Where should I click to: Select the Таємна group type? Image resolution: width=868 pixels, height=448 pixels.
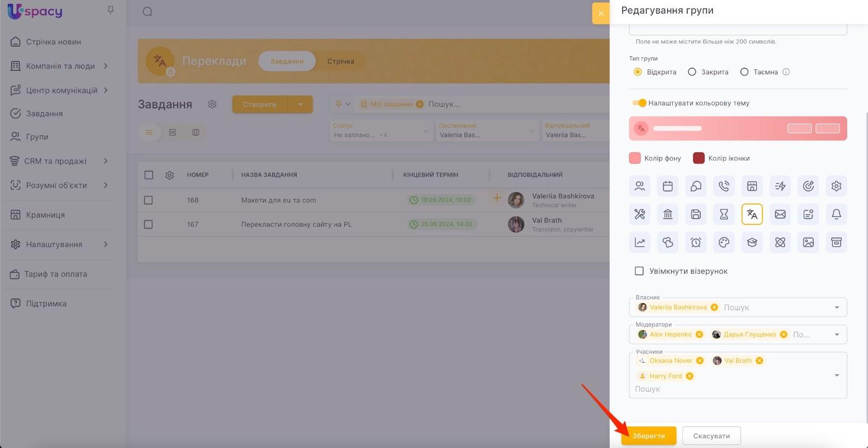744,72
